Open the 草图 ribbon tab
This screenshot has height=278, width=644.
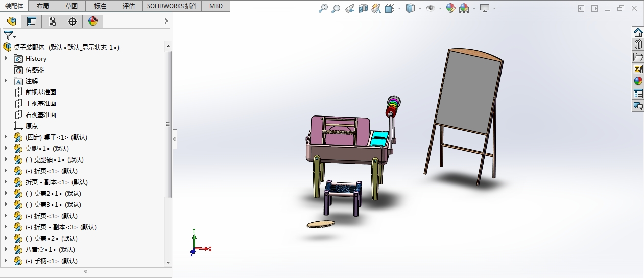point(71,6)
